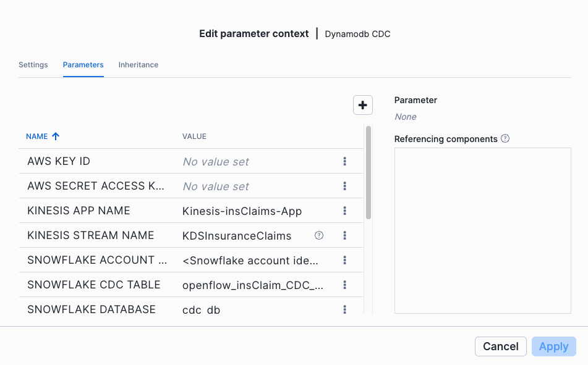Screen dimensions: 588x365
Task: Apply the parameter context changes
Action: coord(554,346)
